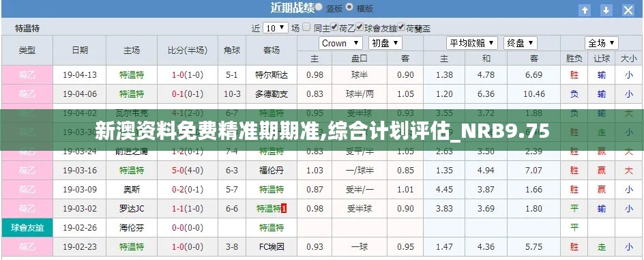Viewport: 644px width, 260px height.
Task: Close the recent results panel
Action: 628,10
